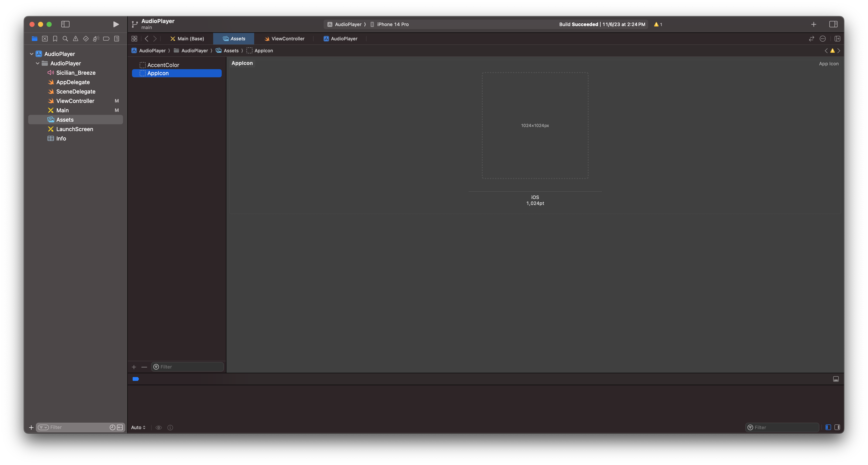The height and width of the screenshot is (465, 868).
Task: Collapse the AudioPlayer folder group
Action: point(38,63)
